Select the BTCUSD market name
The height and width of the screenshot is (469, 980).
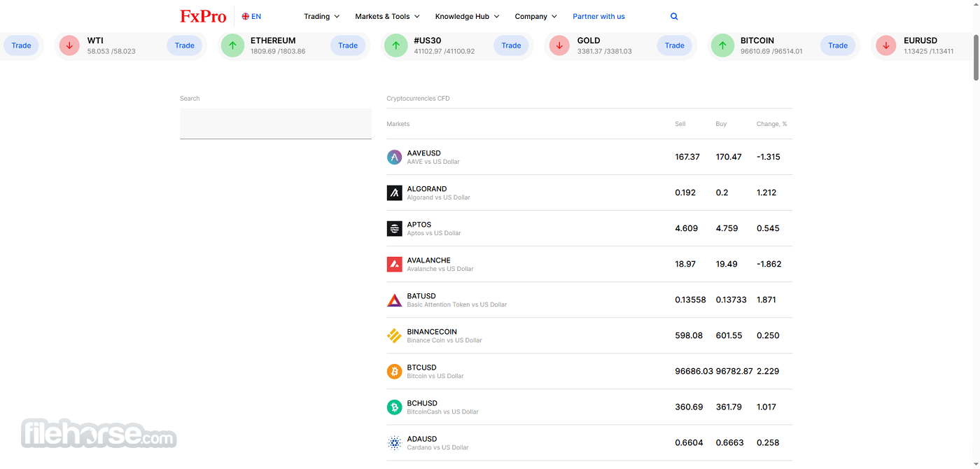coord(422,367)
